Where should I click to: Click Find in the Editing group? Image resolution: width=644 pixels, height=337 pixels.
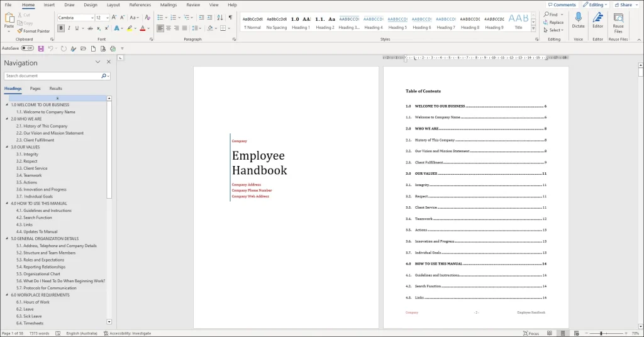551,15
